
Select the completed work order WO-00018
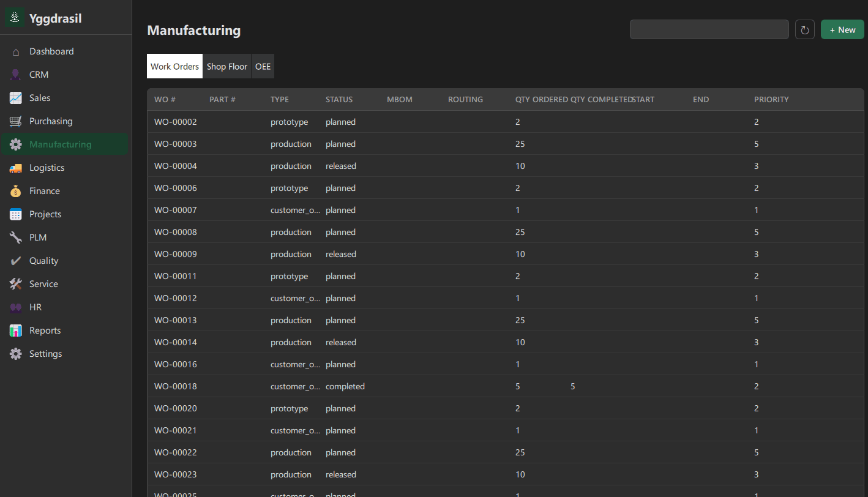[x=176, y=386]
